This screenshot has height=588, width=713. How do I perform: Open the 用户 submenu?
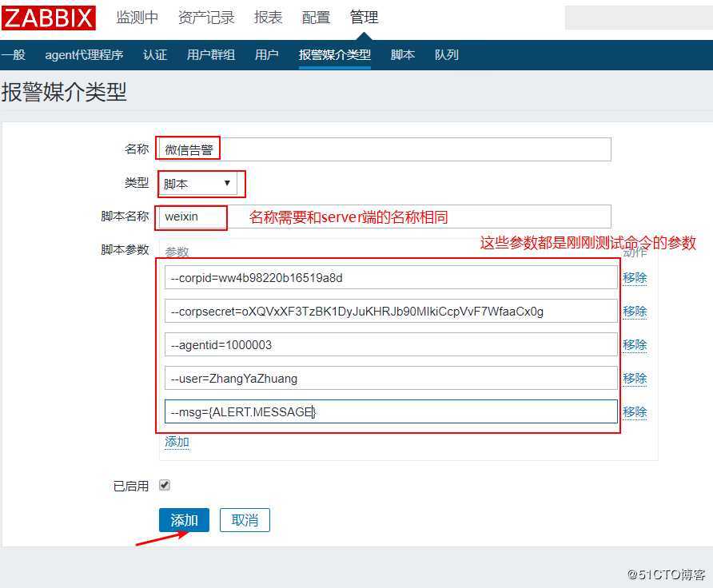click(266, 55)
